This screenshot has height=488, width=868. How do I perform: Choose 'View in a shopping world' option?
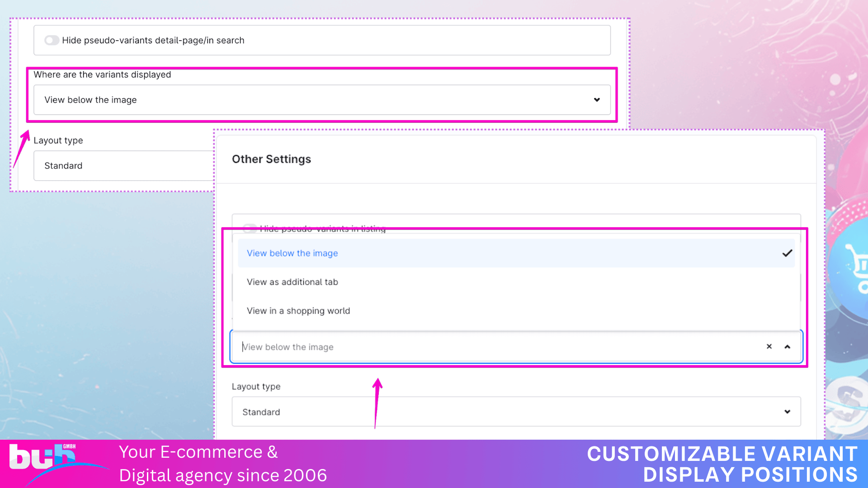(298, 311)
